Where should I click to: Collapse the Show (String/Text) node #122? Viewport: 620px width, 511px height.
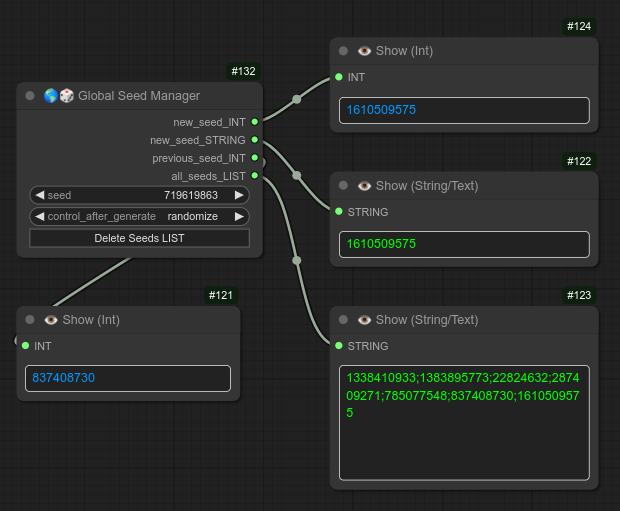[x=343, y=185]
